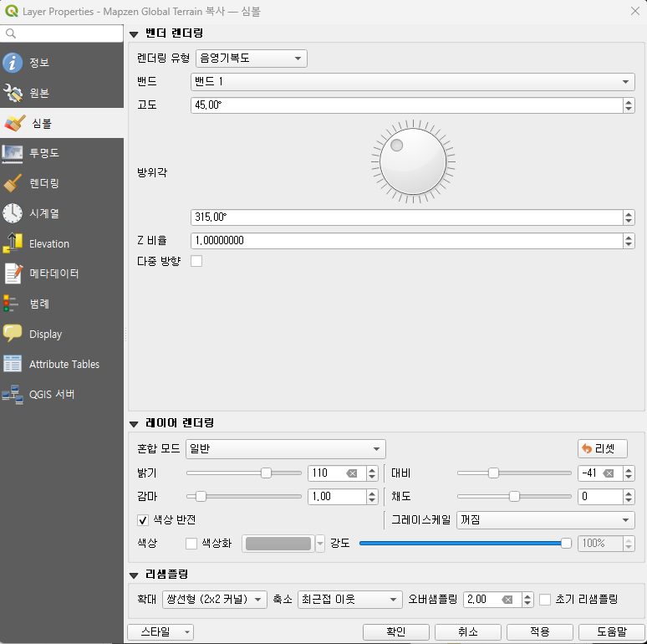The height and width of the screenshot is (644, 647).
Task: Decrease the Z 비율 value with its down arrow
Action: [629, 244]
